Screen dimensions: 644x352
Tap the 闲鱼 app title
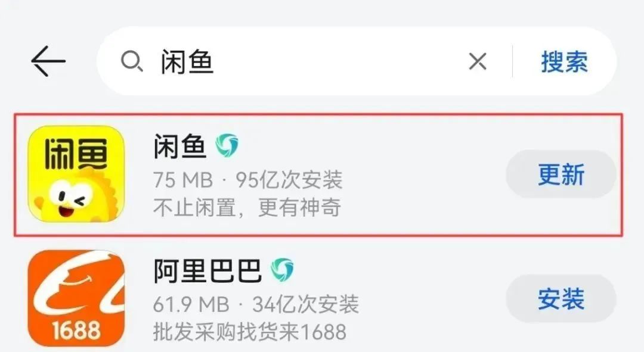(x=179, y=147)
